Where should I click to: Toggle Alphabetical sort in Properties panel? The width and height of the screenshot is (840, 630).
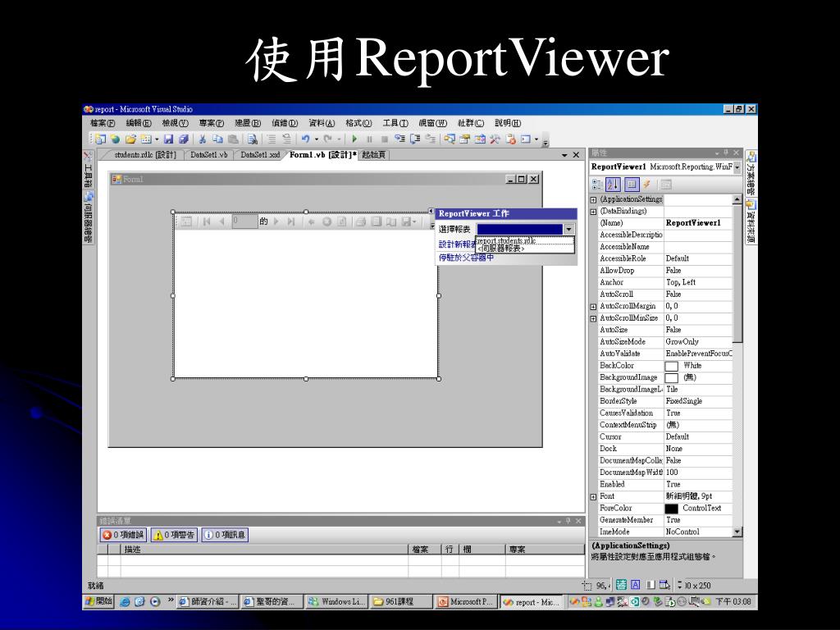point(613,185)
